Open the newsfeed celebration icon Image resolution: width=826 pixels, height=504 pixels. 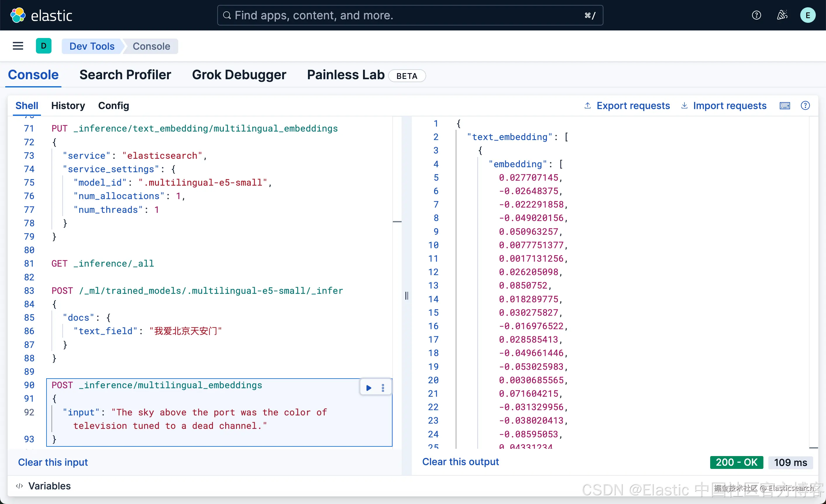coord(782,15)
